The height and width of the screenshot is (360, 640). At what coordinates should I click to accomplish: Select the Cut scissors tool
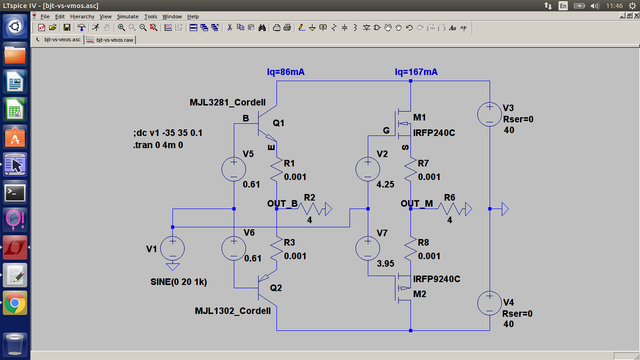pos(229,28)
